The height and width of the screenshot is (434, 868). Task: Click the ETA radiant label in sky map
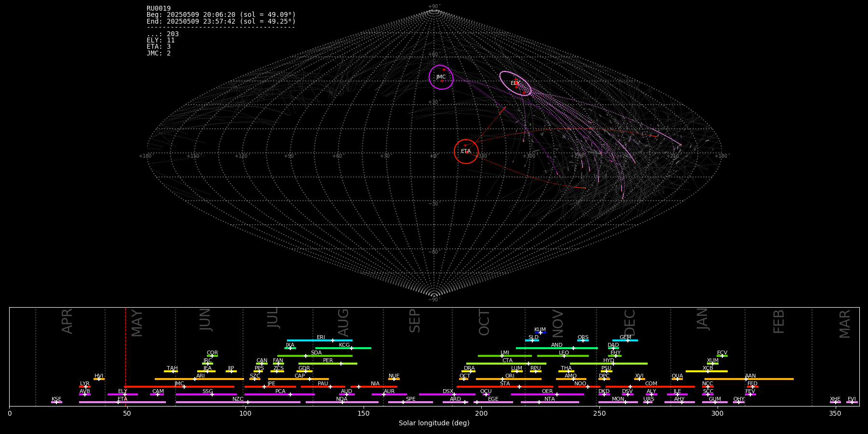pyautogui.click(x=466, y=151)
